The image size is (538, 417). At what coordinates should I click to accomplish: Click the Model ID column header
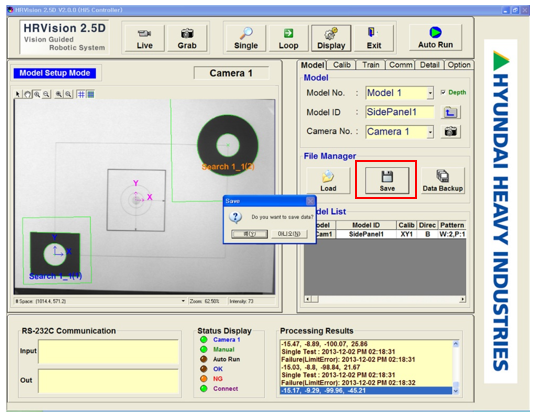(366, 225)
